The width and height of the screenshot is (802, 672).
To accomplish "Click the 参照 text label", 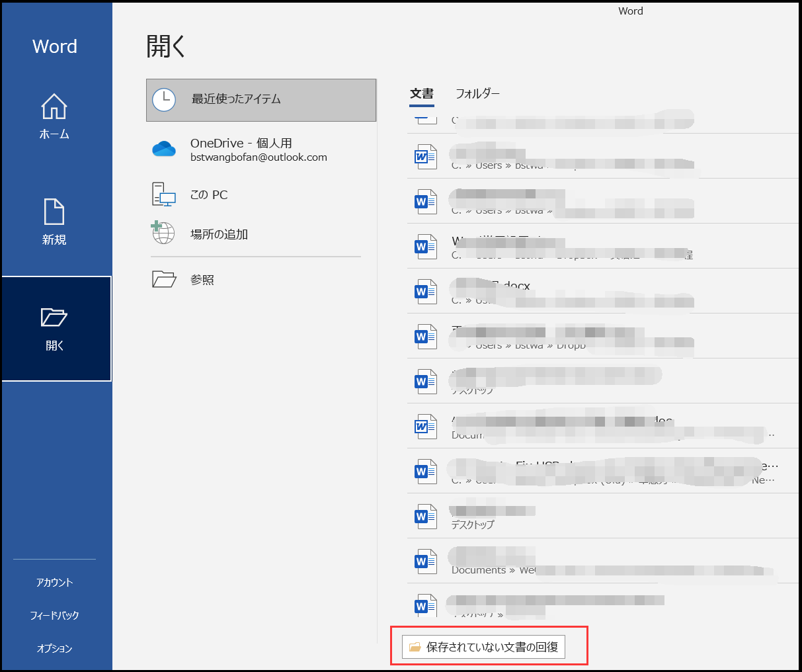I will (x=202, y=280).
